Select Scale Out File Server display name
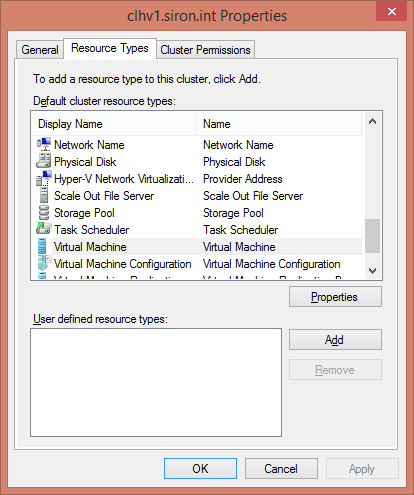The width and height of the screenshot is (414, 495). point(104,196)
